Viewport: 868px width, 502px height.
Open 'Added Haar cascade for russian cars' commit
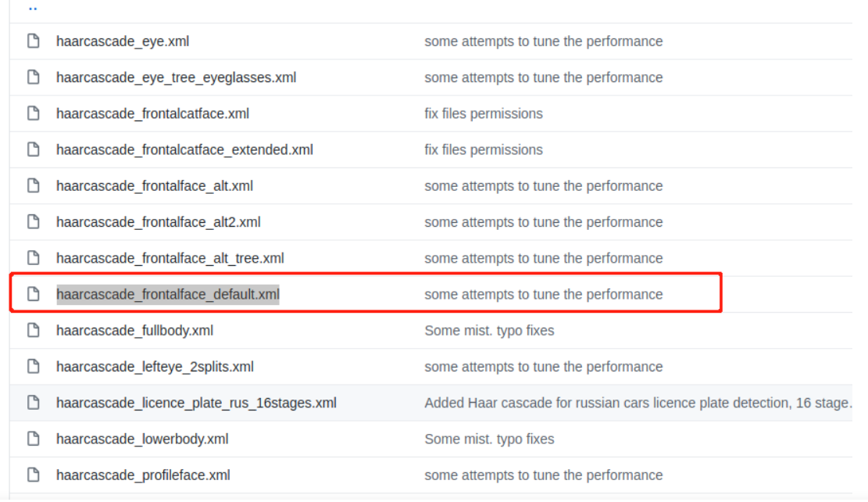click(638, 403)
